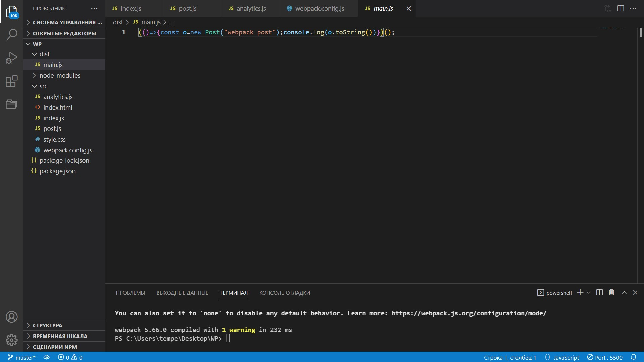Click the breadcrumb ellipsis symbol

(170, 22)
